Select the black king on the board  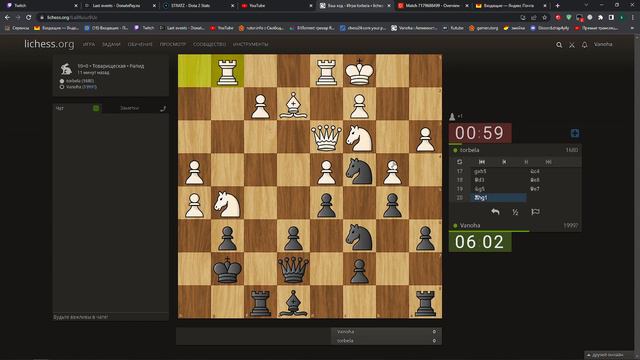click(227, 269)
